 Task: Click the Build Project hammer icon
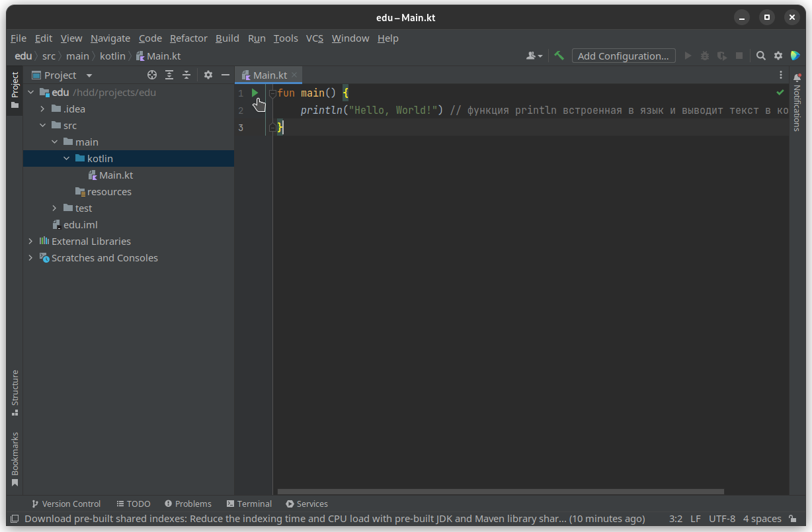[559, 56]
